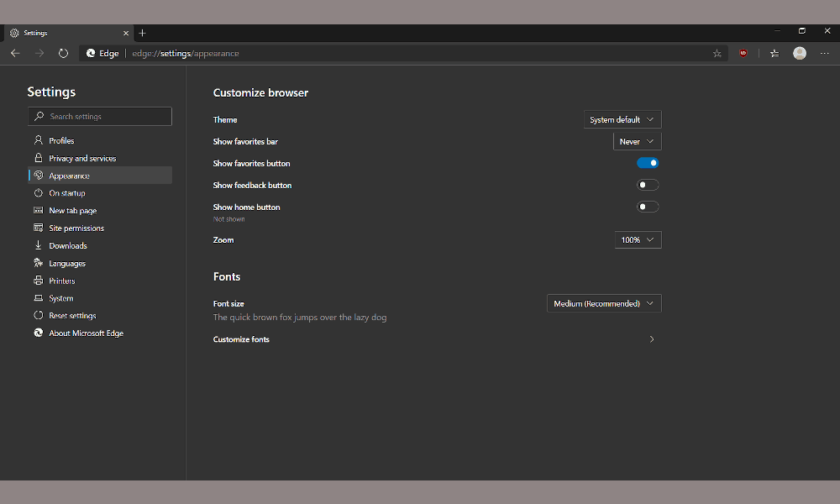Click the 'Customize browser' heading
Screen dimensions: 840x504
pyautogui.click(x=260, y=92)
